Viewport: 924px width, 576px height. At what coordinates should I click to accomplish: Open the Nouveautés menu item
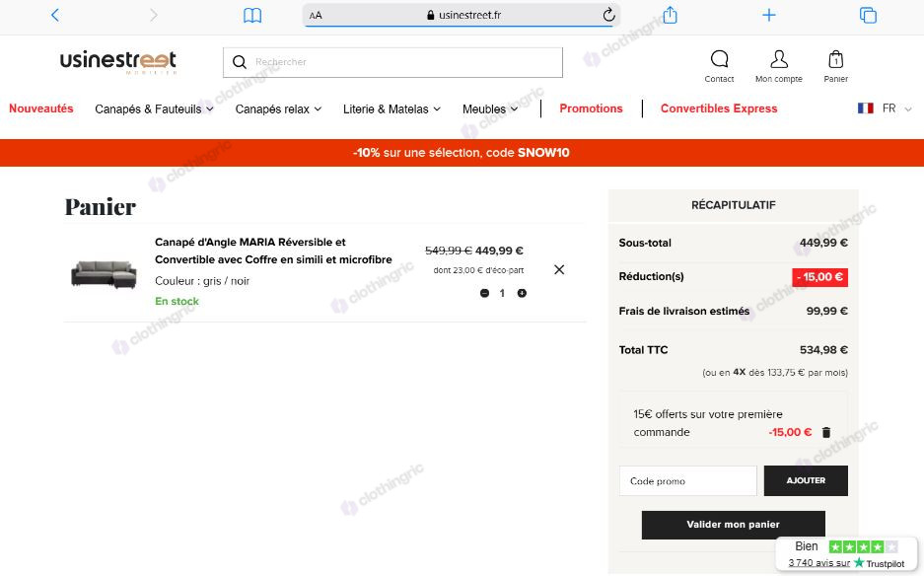(41, 108)
